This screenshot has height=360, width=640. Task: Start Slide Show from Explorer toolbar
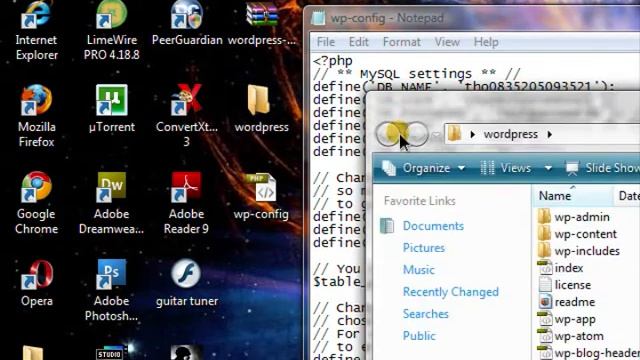tap(602, 168)
